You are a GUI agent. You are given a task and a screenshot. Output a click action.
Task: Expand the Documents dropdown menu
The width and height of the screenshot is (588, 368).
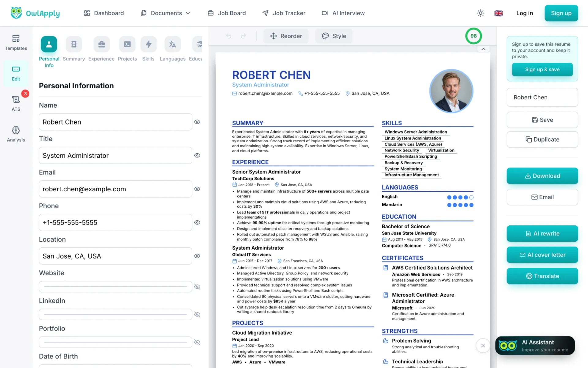click(166, 13)
